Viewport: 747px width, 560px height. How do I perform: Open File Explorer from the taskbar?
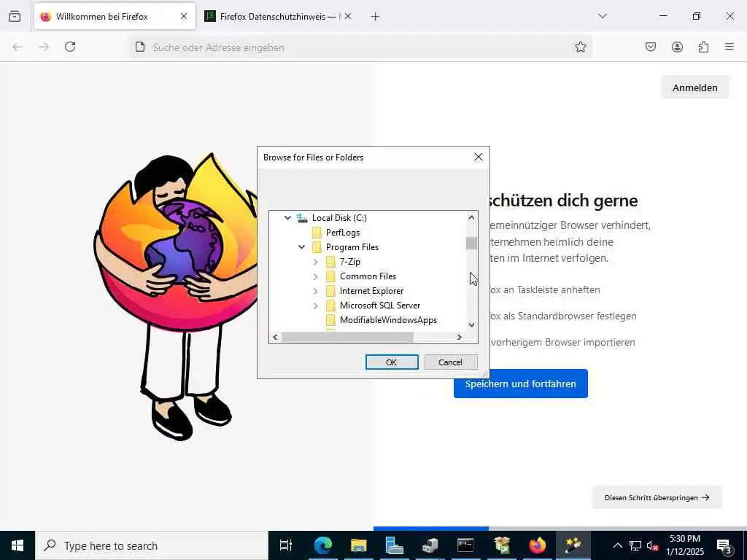[x=358, y=545]
